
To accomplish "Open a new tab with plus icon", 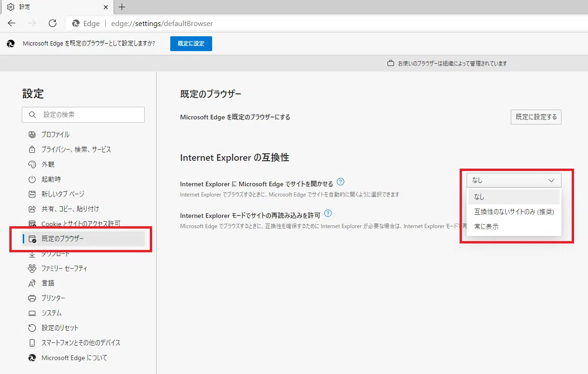I will point(122,7).
